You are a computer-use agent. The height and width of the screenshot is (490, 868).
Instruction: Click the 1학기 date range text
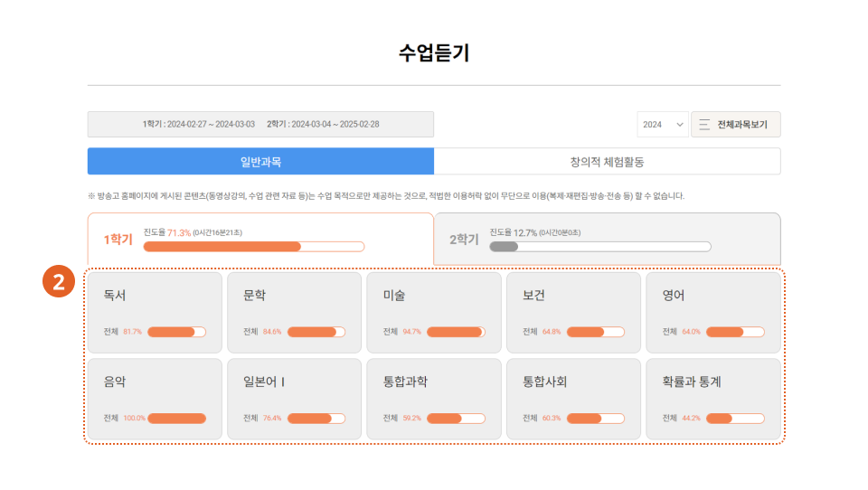pos(199,124)
